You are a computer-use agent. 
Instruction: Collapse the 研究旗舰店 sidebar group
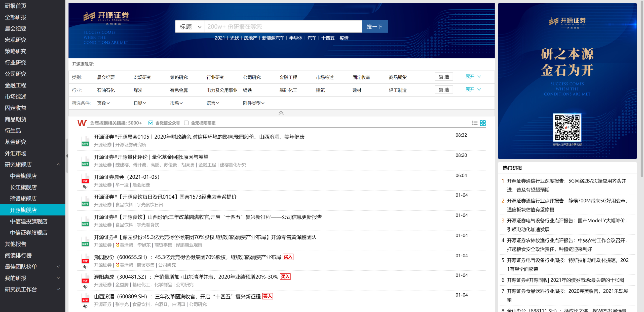click(58, 165)
